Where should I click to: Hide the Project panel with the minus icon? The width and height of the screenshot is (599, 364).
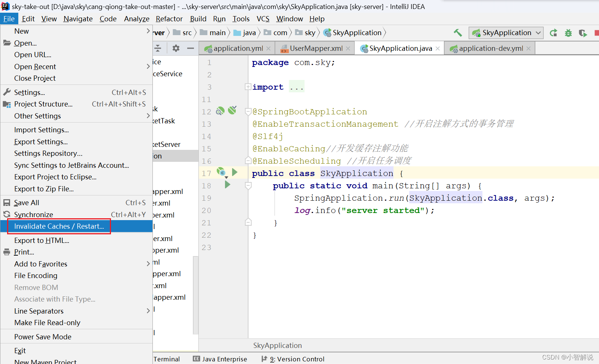pyautogui.click(x=191, y=48)
